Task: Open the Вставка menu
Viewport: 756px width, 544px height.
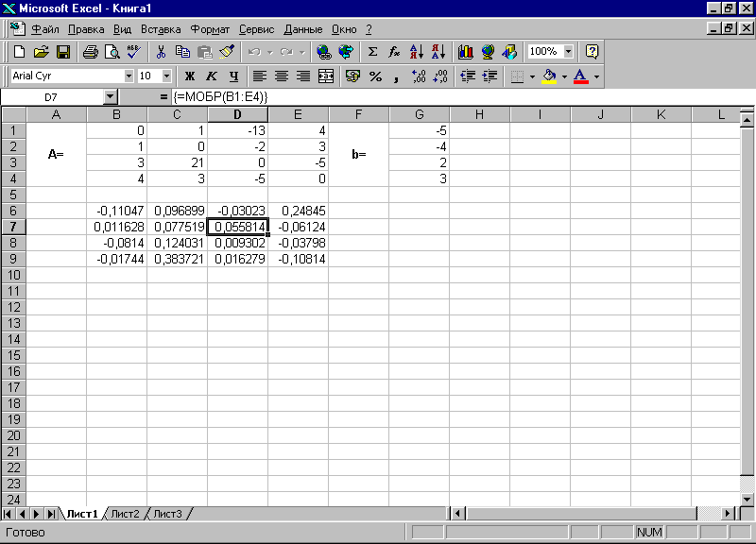Action: tap(161, 29)
